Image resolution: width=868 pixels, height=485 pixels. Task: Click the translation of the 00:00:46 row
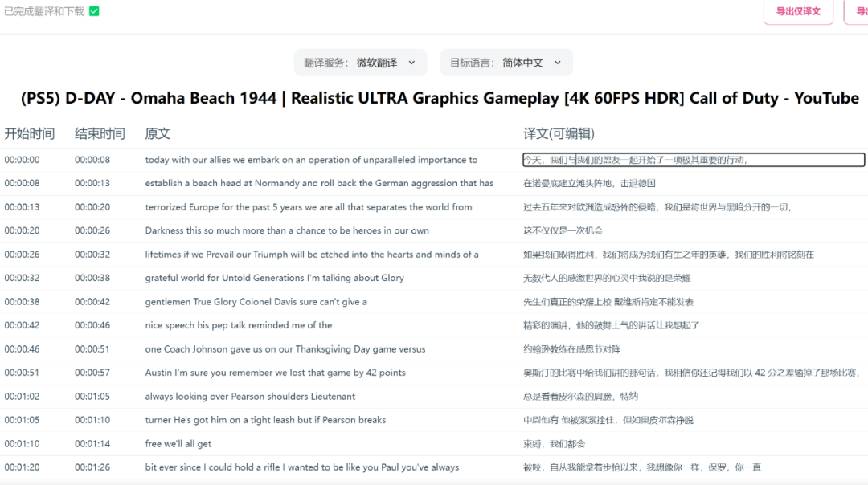(x=572, y=349)
